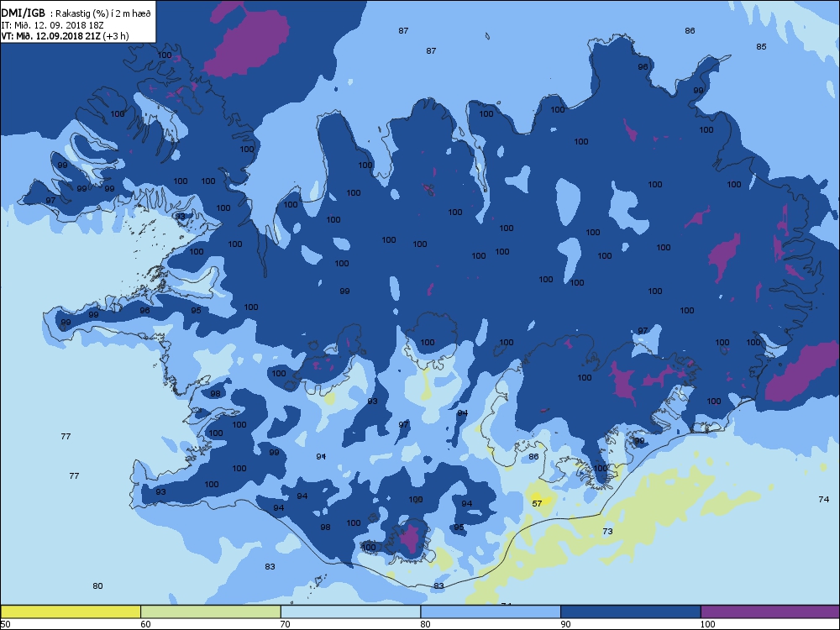Pick the purple 100+ legend swatch

769,612
